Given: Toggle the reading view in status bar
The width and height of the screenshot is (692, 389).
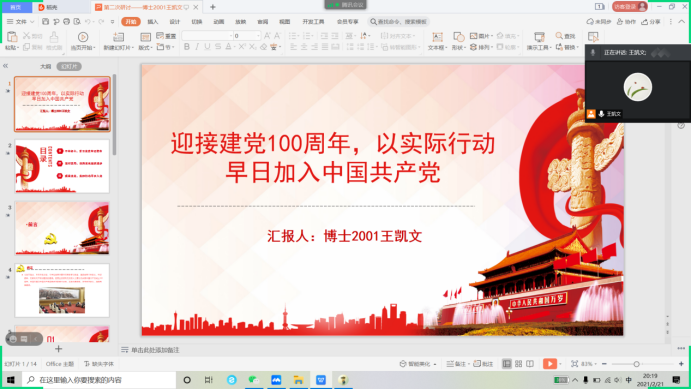Looking at the screenshot, I should click(530, 364).
